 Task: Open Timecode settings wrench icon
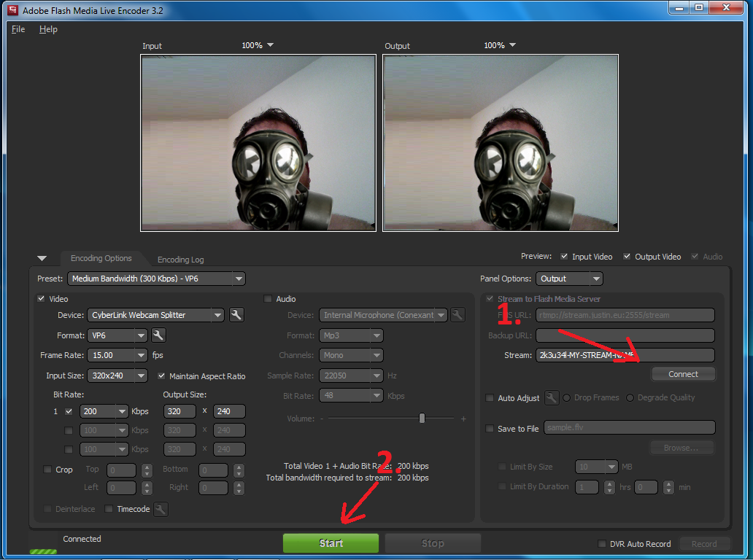(161, 509)
